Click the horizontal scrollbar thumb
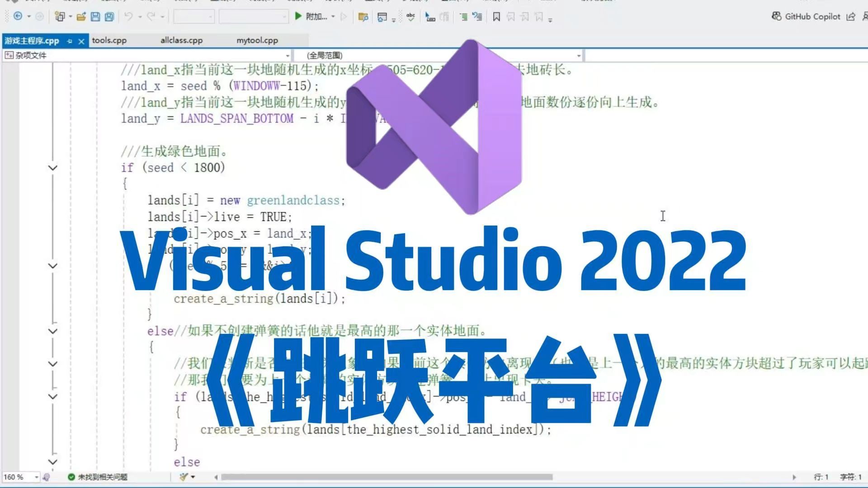868x488 pixels. [387, 477]
